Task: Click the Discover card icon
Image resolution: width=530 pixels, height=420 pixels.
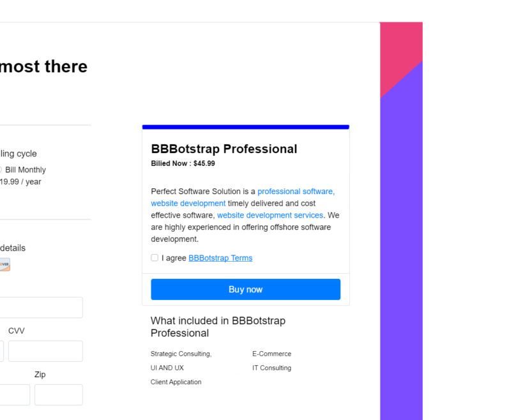Action: (4, 264)
